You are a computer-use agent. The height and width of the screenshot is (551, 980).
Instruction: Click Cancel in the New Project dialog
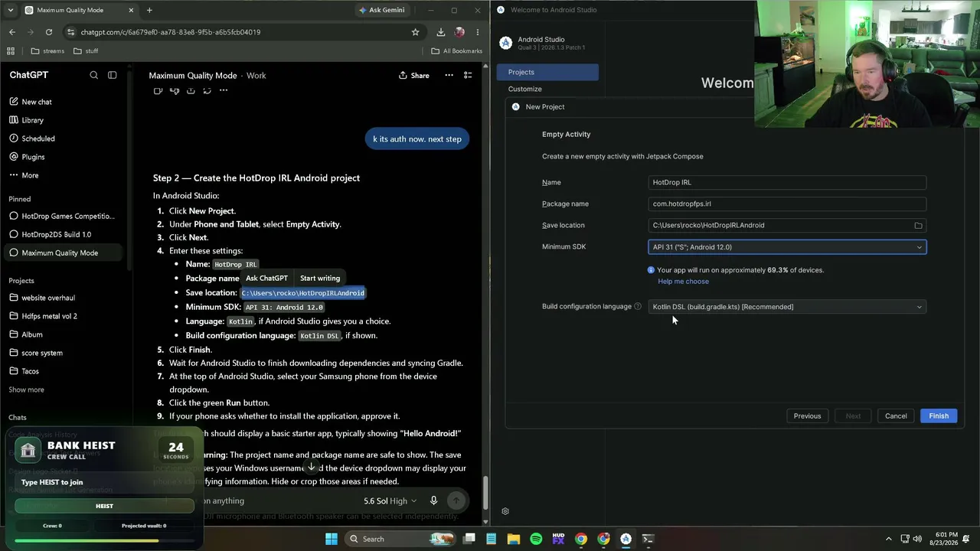[x=896, y=416]
